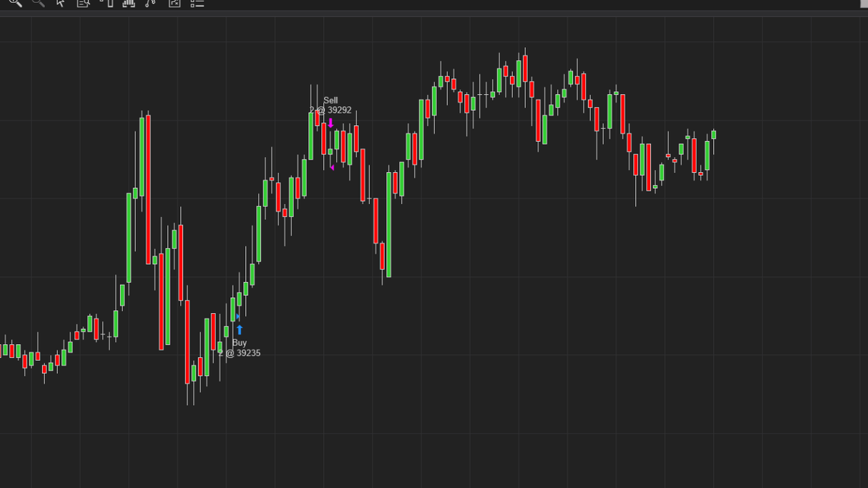Viewport: 868px width, 488px height.
Task: Open the drawing tools icon
Action: [150, 3]
